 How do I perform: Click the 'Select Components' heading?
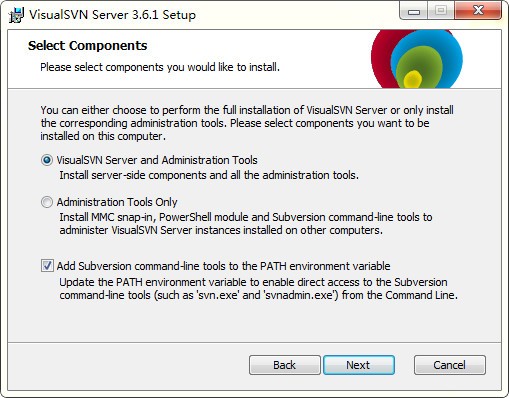(x=88, y=46)
